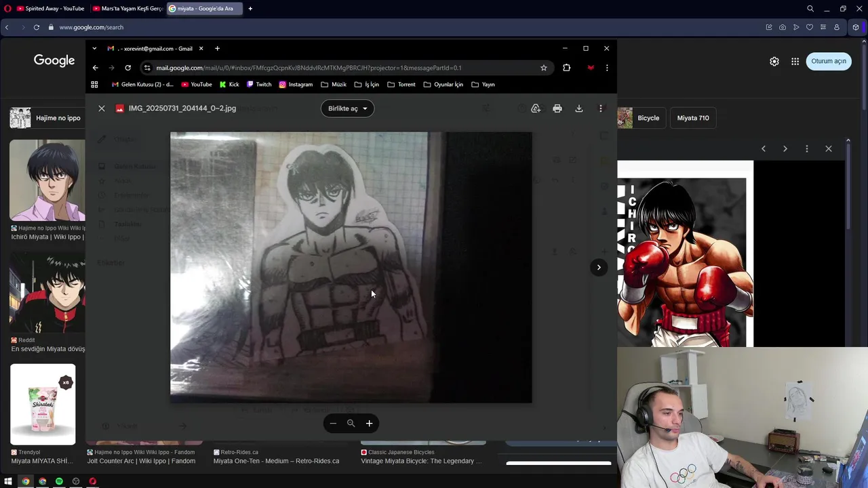Close the Google image side panel
868x488 pixels.
[829, 148]
